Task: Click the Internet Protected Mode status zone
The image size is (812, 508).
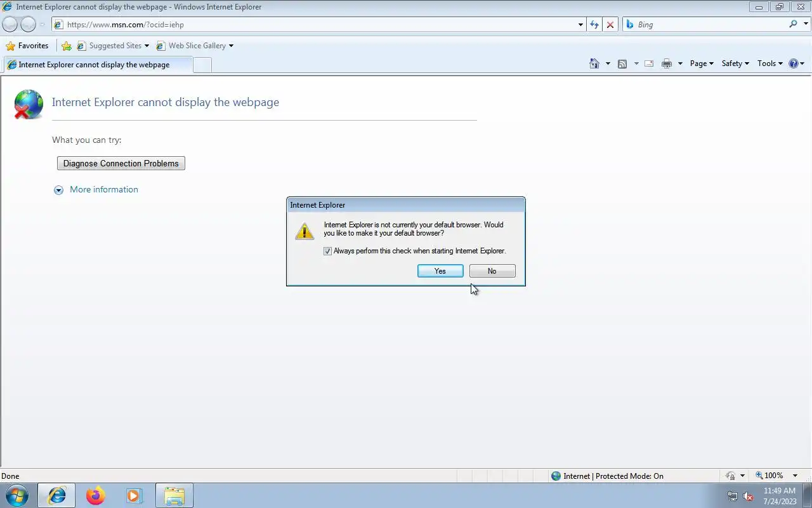Action: click(x=607, y=476)
